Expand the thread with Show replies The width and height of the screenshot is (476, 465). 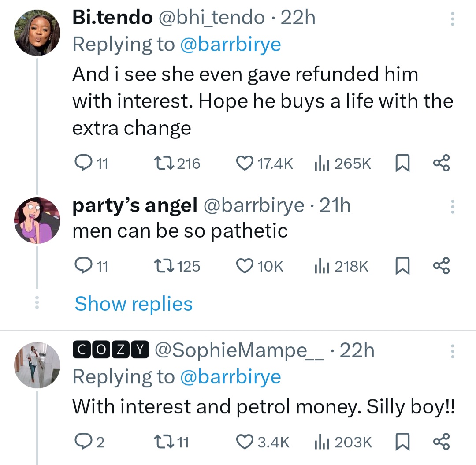[134, 304]
